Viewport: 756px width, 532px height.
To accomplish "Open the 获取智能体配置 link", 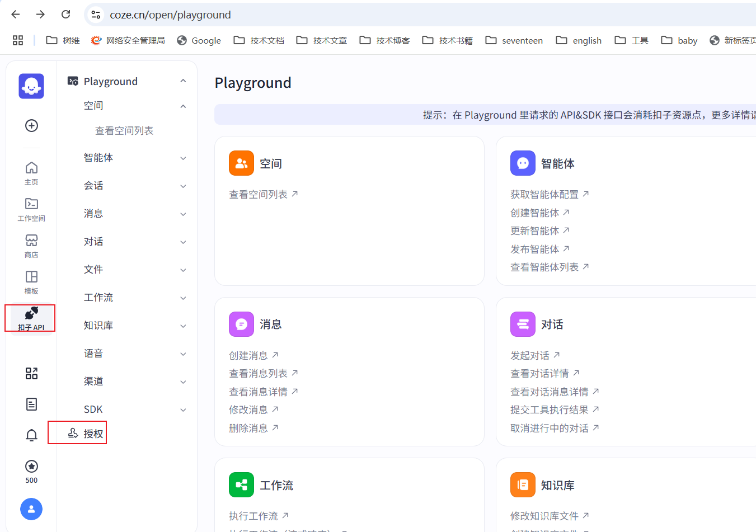I will pos(550,194).
